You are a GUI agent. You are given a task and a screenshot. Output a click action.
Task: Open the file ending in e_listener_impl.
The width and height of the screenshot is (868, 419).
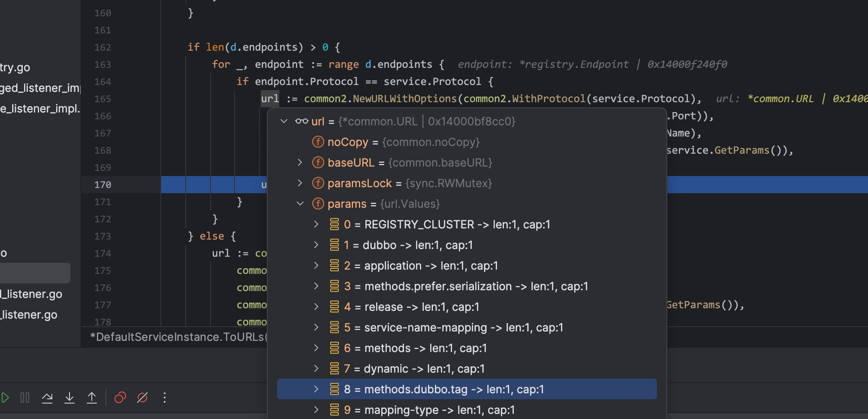40,109
